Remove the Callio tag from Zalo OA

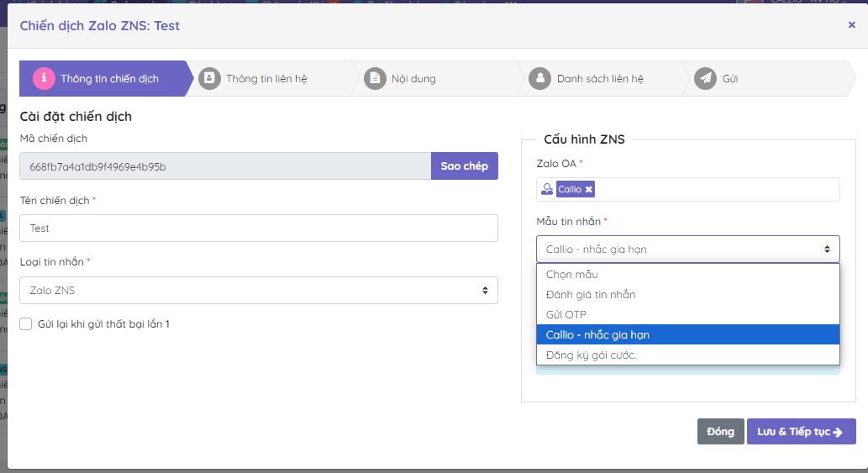[x=589, y=189]
